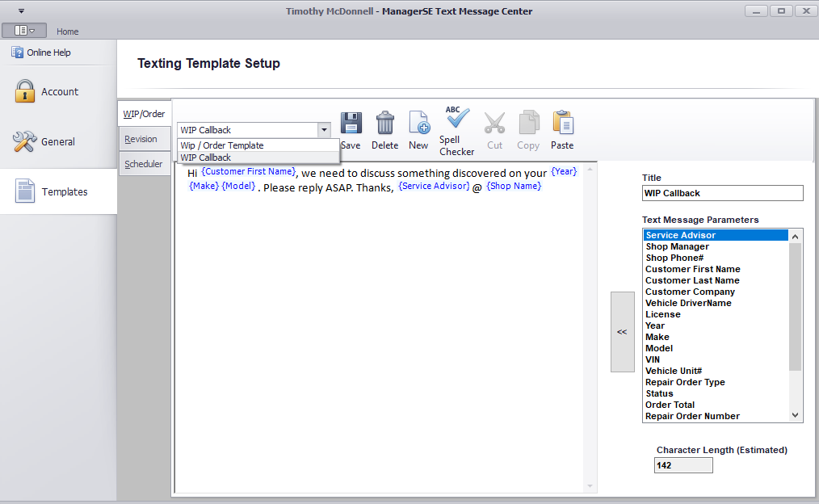Click the Paste clipboard icon
The width and height of the screenshot is (819, 504).
pyautogui.click(x=562, y=124)
